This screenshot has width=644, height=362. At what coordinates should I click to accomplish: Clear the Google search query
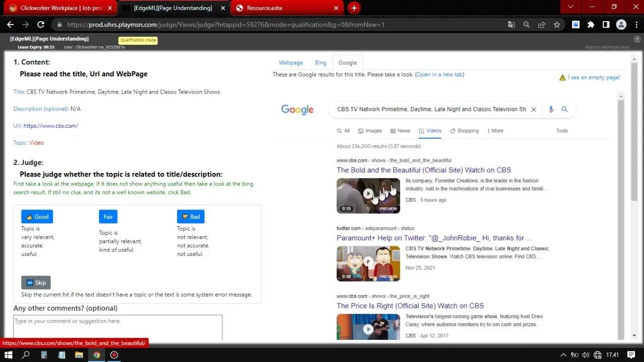click(x=534, y=109)
